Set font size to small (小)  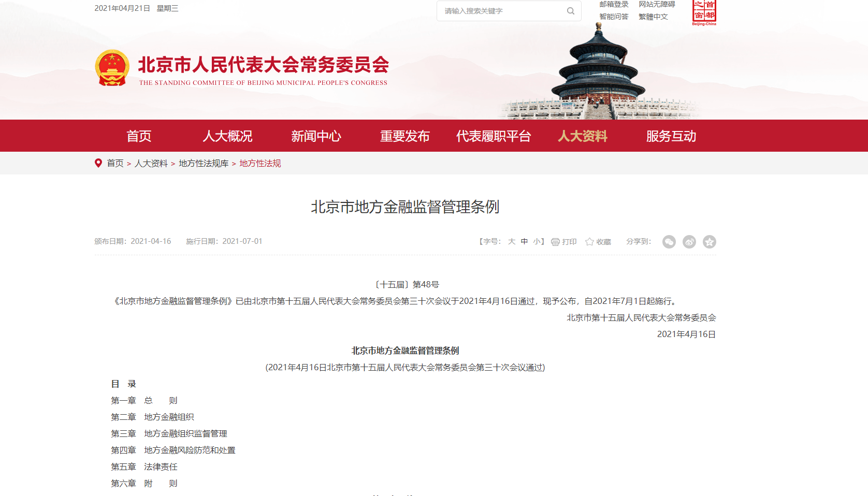point(537,242)
